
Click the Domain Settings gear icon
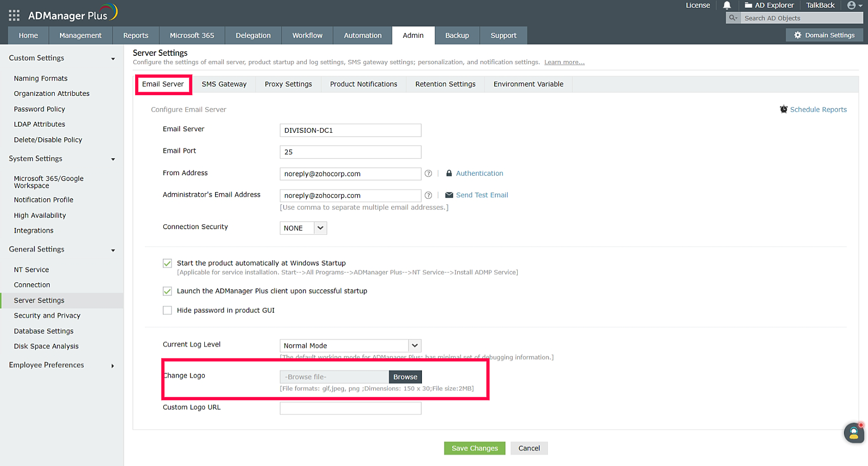pyautogui.click(x=797, y=35)
